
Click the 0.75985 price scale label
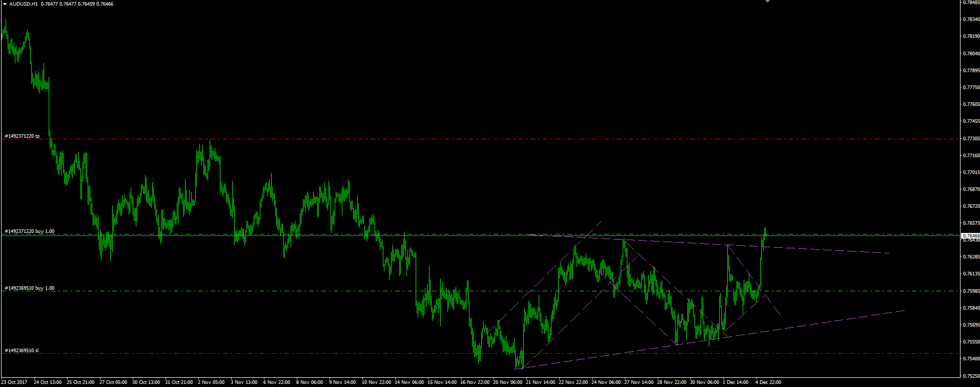coord(971,291)
